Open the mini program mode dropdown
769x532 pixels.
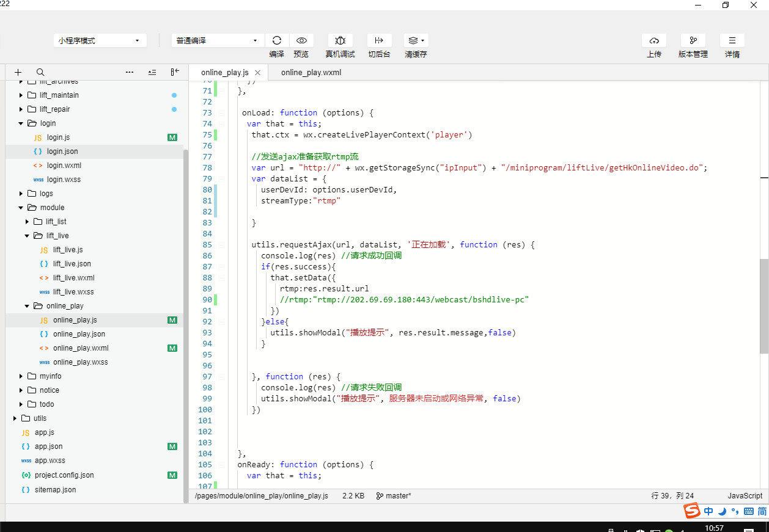click(x=100, y=41)
